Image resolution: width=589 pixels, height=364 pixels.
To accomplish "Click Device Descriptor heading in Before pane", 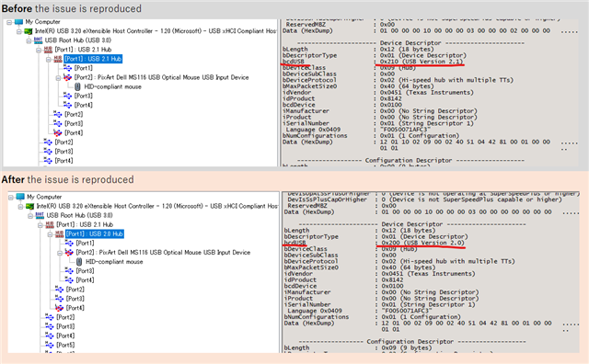I will (x=410, y=43).
